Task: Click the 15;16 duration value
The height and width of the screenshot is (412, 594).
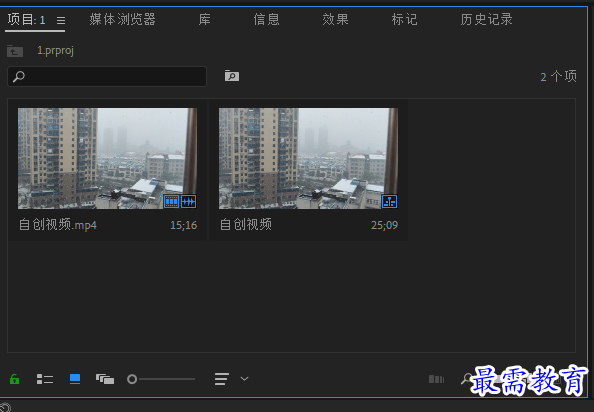Action: [x=184, y=225]
